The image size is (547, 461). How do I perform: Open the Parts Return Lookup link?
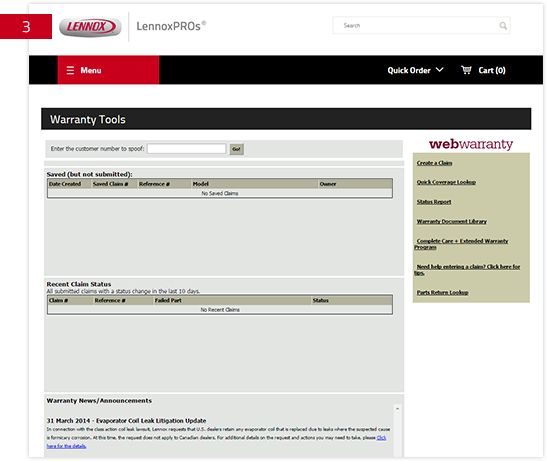(x=442, y=292)
